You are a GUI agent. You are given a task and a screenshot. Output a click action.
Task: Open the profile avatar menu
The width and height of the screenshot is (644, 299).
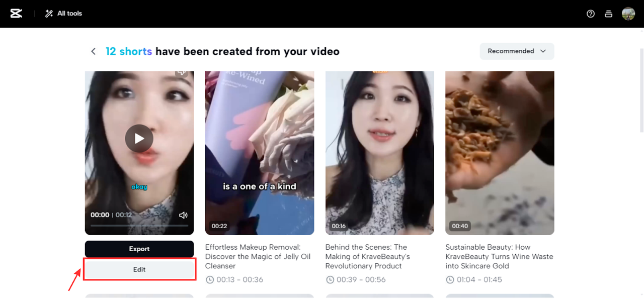point(628,14)
